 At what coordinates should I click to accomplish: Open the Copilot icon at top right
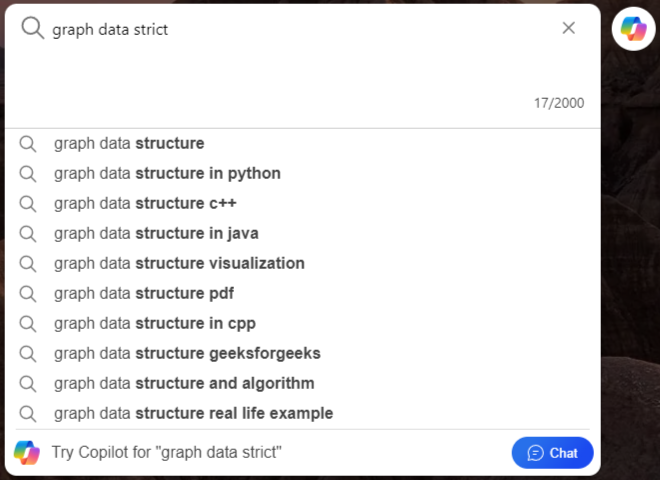[633, 28]
